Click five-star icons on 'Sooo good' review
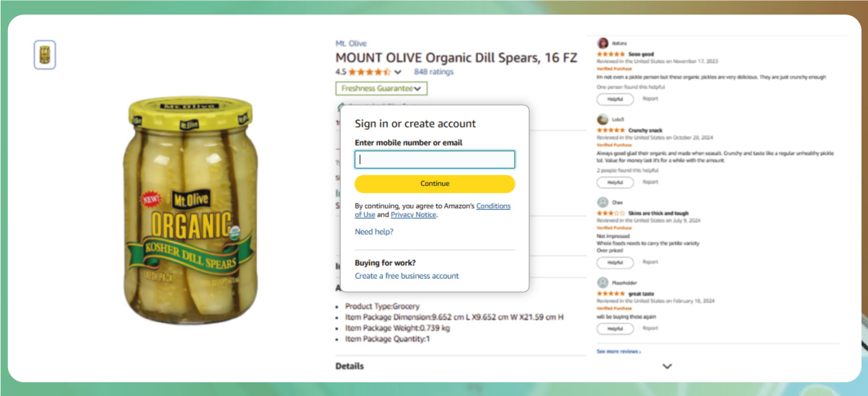The image size is (868, 396). click(610, 54)
